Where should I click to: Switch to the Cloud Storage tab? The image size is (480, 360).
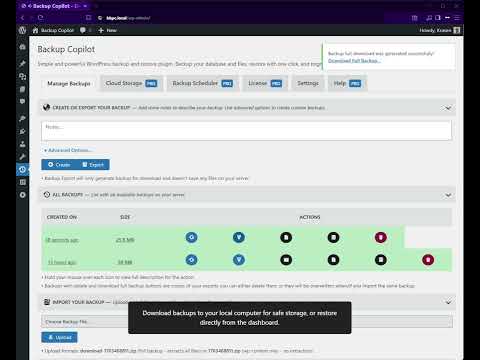[x=131, y=83]
